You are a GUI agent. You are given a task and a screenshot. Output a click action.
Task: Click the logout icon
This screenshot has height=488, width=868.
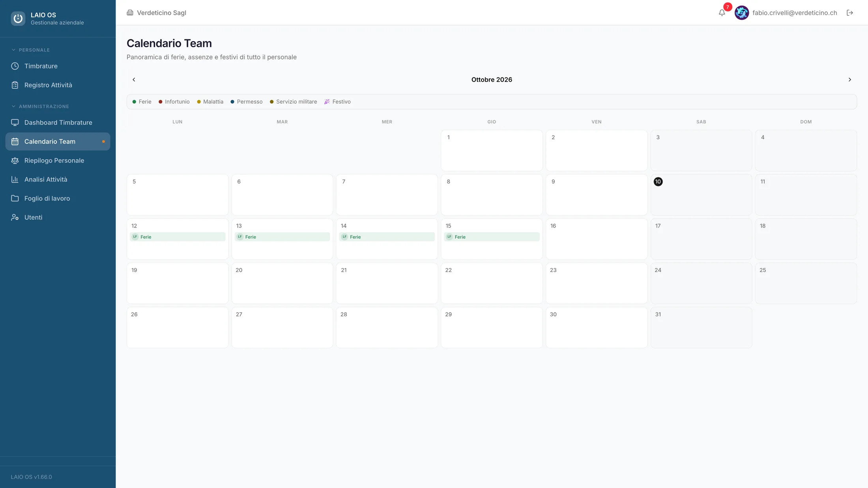[850, 13]
